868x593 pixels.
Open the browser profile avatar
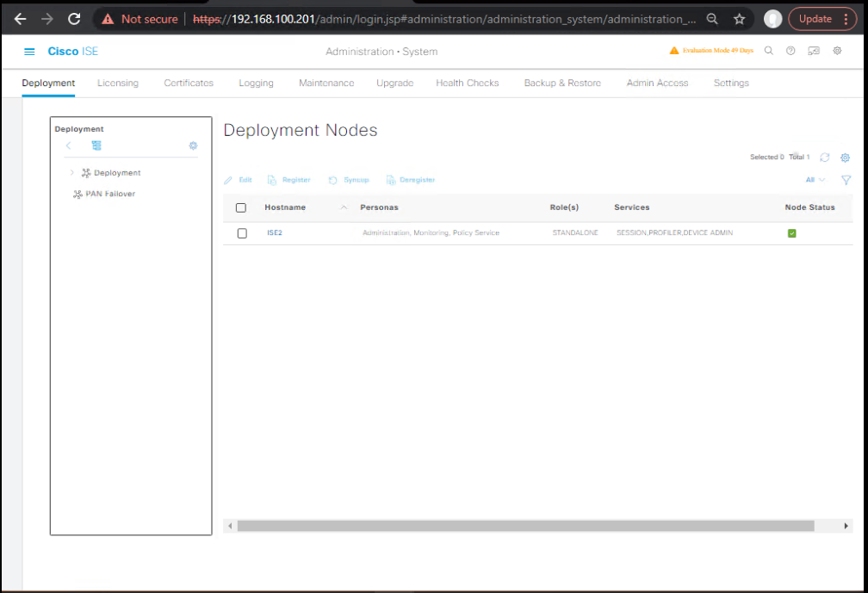click(x=772, y=19)
